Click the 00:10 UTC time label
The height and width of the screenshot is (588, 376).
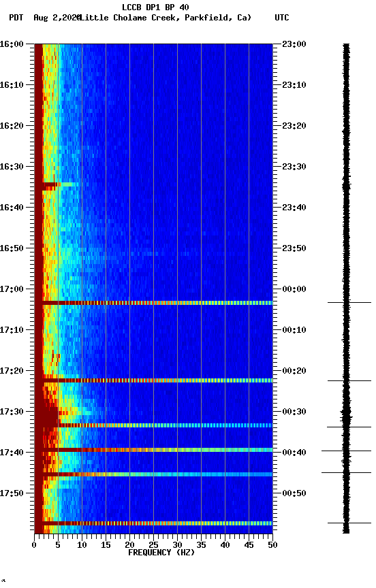click(294, 330)
